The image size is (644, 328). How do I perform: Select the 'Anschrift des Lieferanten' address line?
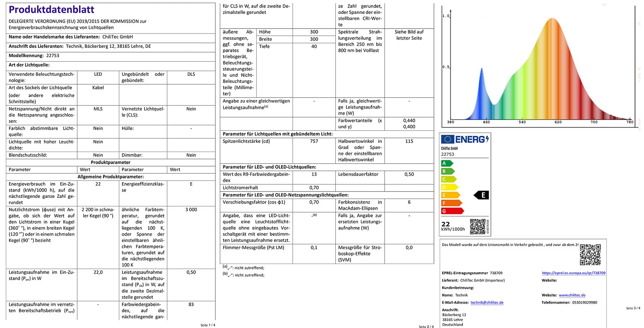(80, 46)
